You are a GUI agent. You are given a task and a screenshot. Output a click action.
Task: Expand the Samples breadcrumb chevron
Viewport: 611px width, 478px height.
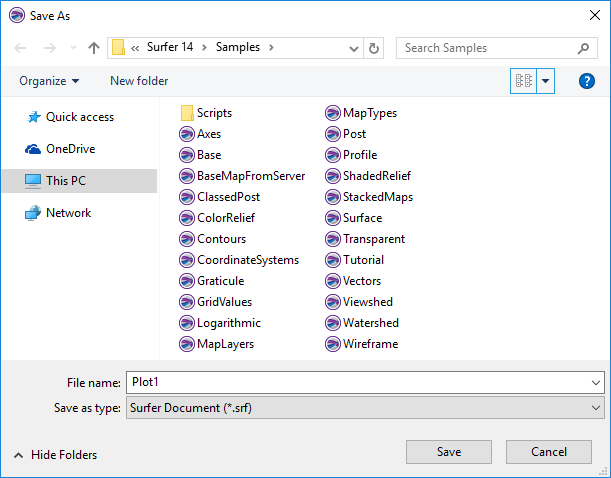click(271, 48)
